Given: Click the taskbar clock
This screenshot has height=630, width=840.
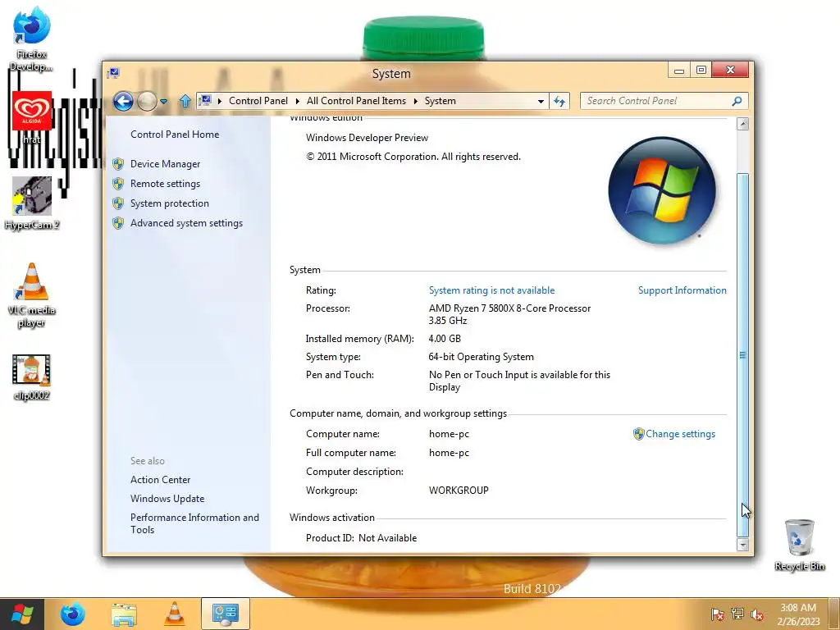Looking at the screenshot, I should [x=798, y=614].
